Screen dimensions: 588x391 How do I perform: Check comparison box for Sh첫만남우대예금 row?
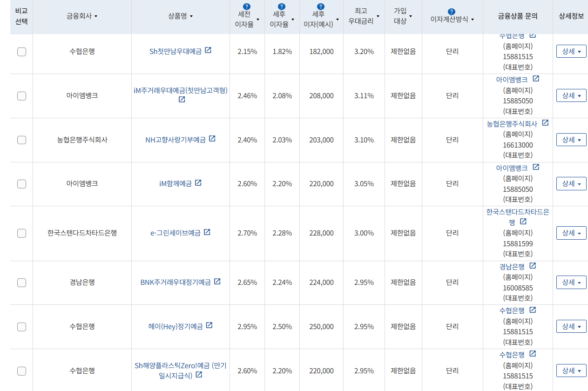(x=21, y=52)
